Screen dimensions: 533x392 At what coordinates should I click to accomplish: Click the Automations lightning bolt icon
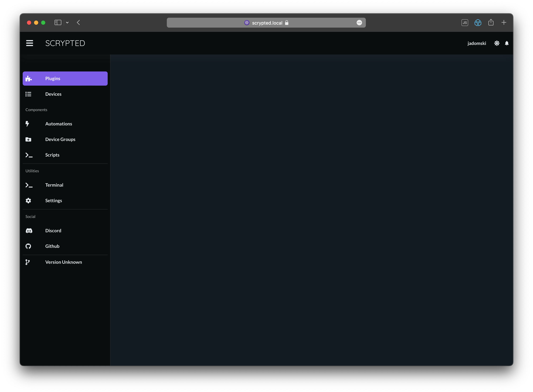[28, 124]
